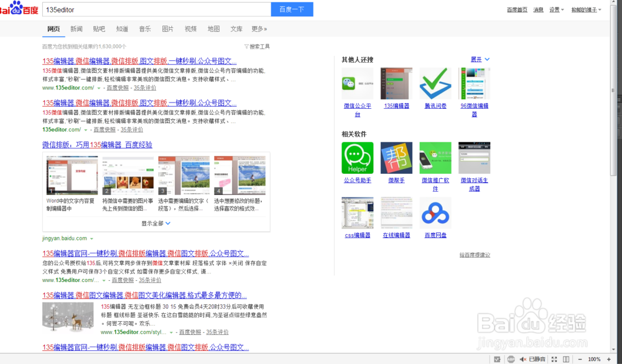Screen dimensions: 622x364
Task: Click the 公众号助手 Helper app icon
Action: pos(358,158)
